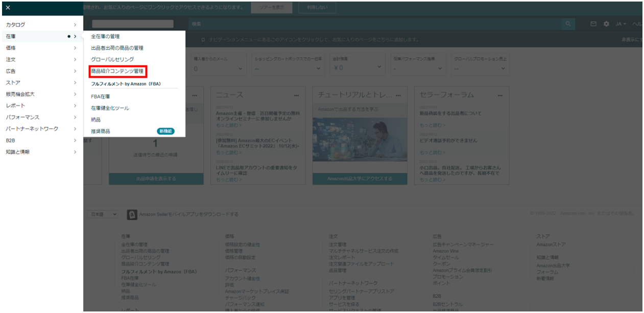Select B2B in the side menu
The width and height of the screenshot is (644, 313).
10,140
